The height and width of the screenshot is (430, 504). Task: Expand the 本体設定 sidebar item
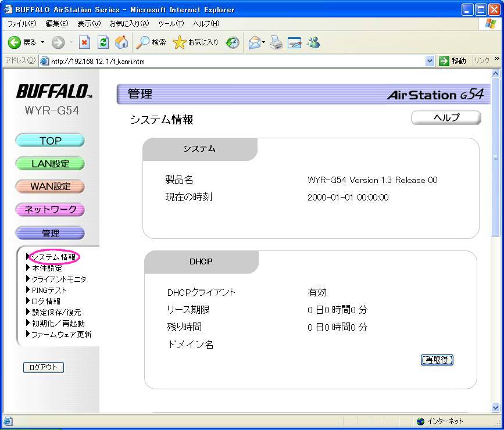pyautogui.click(x=47, y=268)
